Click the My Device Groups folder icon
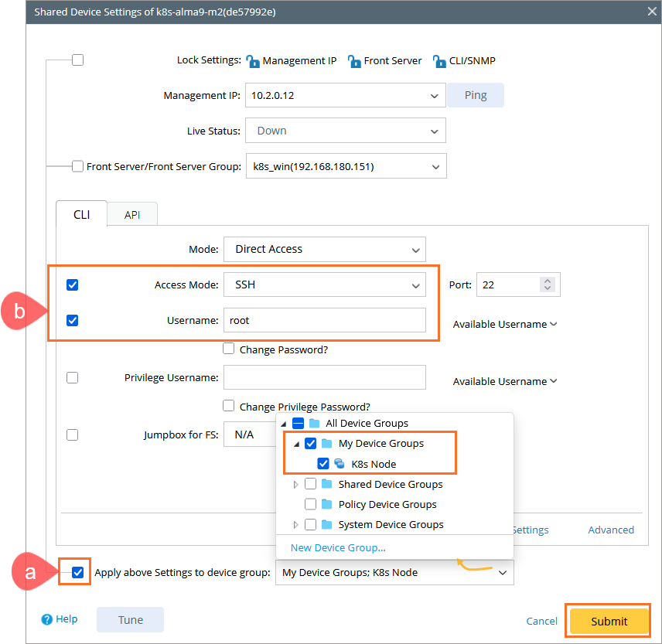 pyautogui.click(x=326, y=444)
